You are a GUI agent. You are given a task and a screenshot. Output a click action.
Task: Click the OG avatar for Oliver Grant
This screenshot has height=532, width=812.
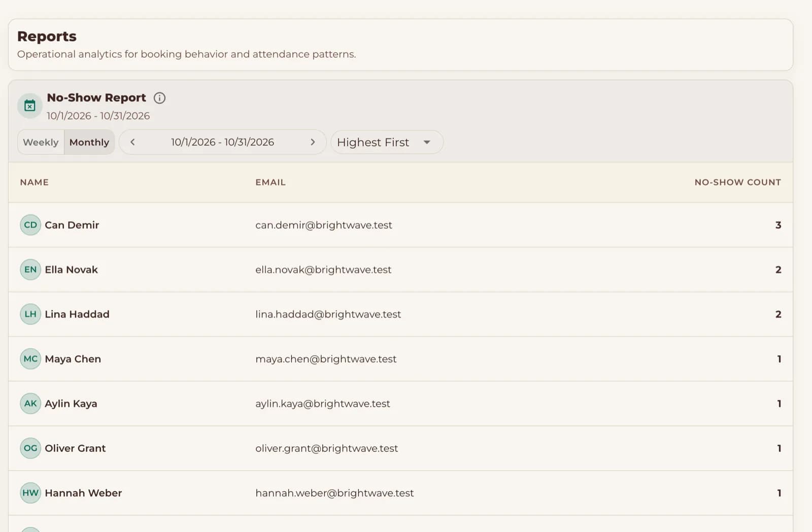tap(30, 448)
